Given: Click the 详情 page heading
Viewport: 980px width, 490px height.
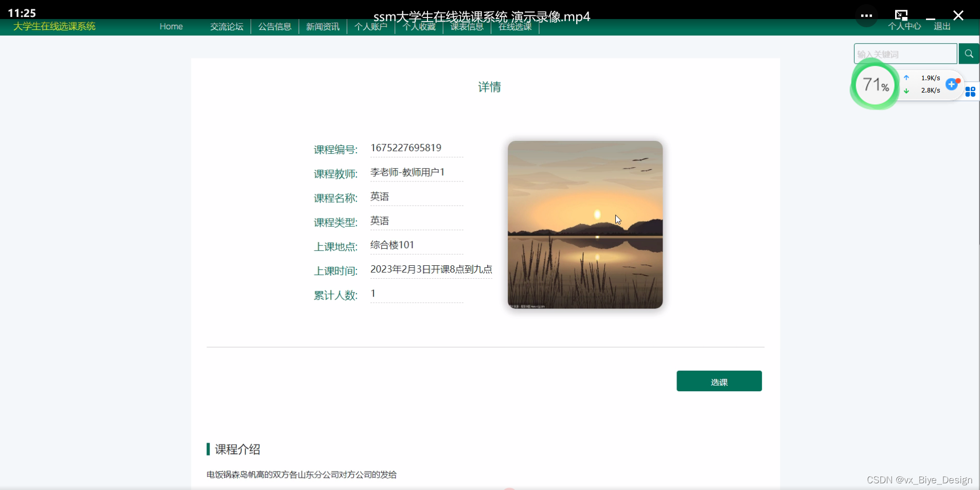Looking at the screenshot, I should point(489,87).
